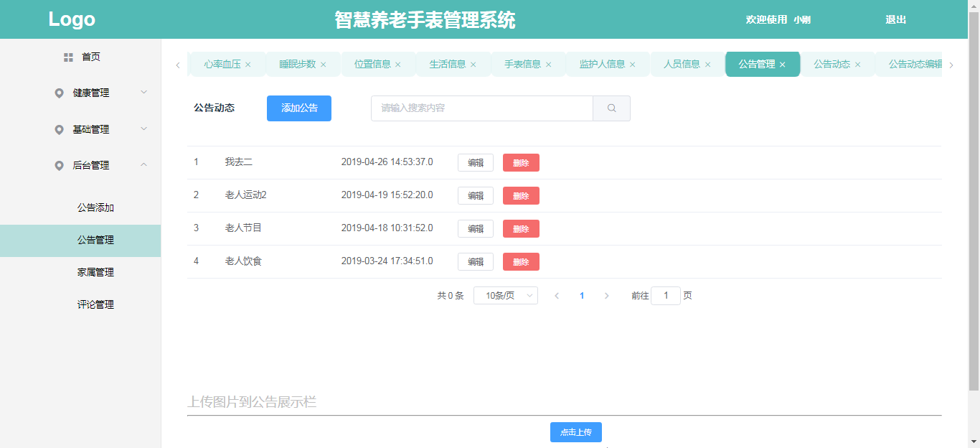Click the search magnifier icon button

click(x=611, y=108)
